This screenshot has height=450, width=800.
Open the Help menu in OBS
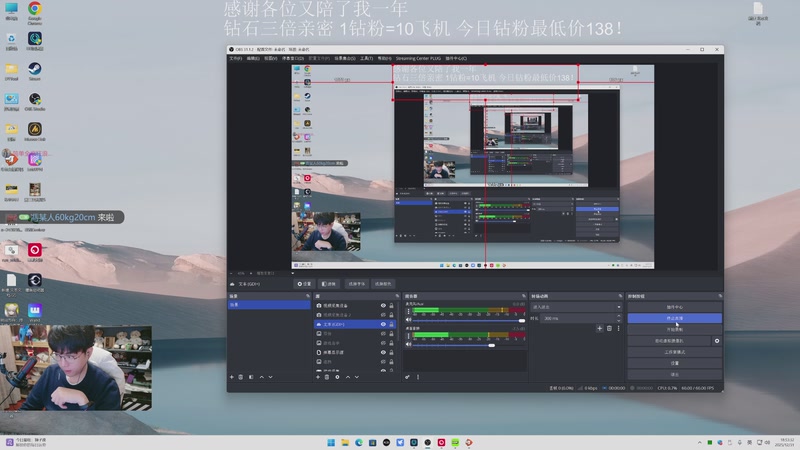coord(384,58)
